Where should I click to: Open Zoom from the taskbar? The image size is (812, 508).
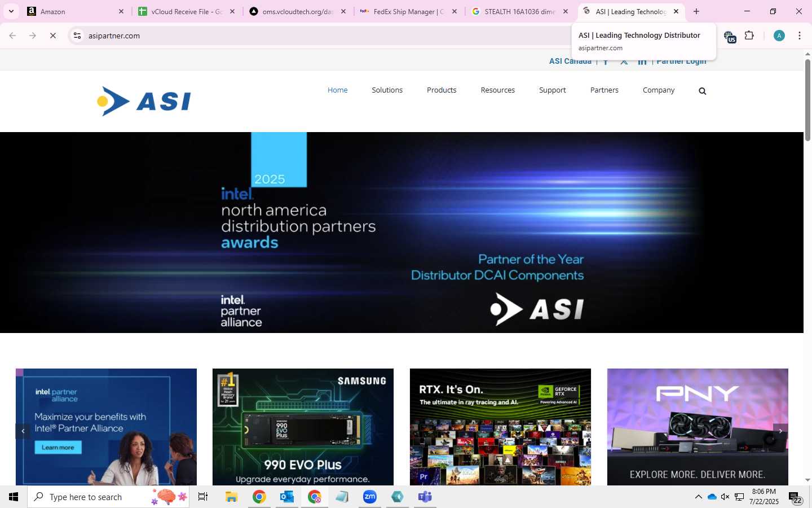pyautogui.click(x=370, y=497)
